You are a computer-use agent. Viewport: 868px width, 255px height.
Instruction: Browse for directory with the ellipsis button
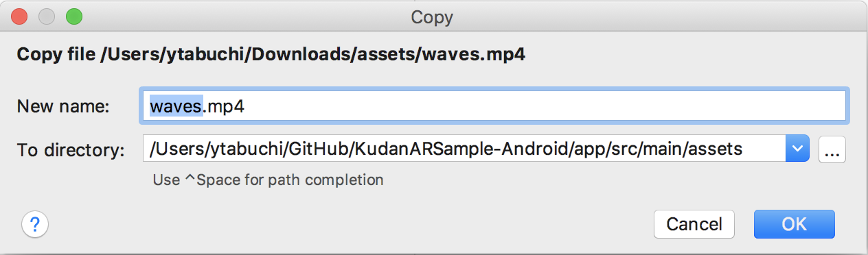(832, 149)
